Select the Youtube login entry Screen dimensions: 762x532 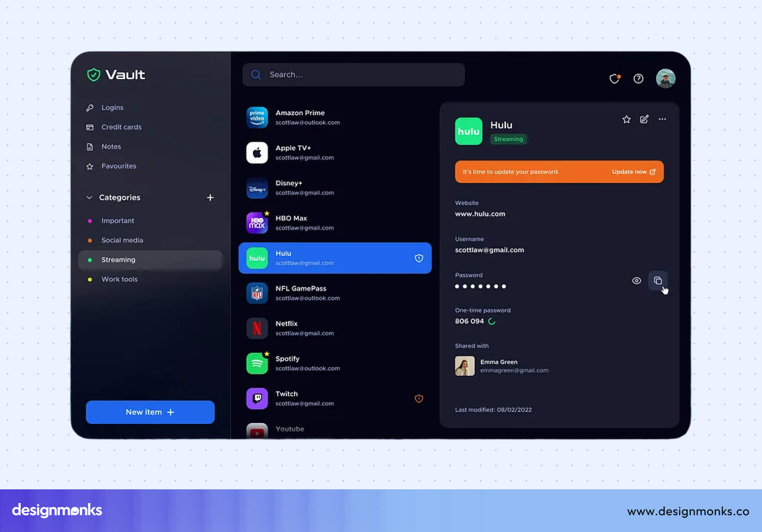click(335, 430)
